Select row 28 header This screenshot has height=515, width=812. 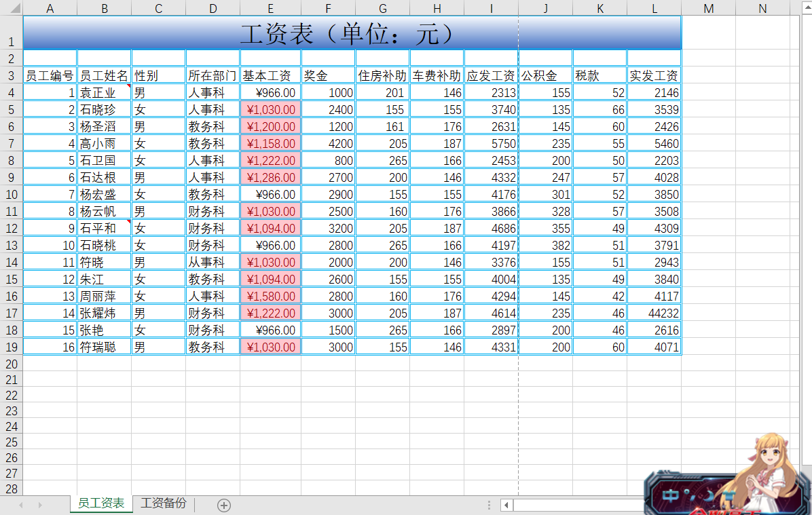tap(12, 489)
